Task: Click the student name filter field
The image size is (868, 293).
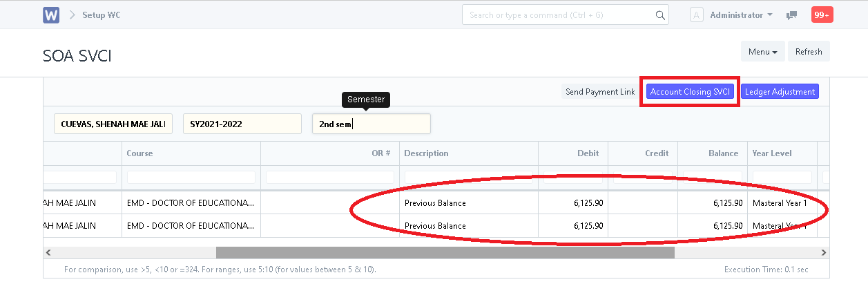Action: tap(113, 124)
